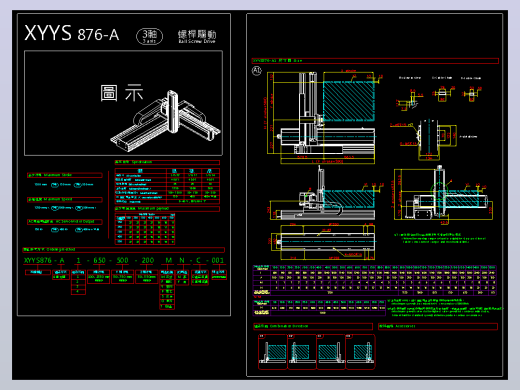Click the "500" order code value

[122, 260]
